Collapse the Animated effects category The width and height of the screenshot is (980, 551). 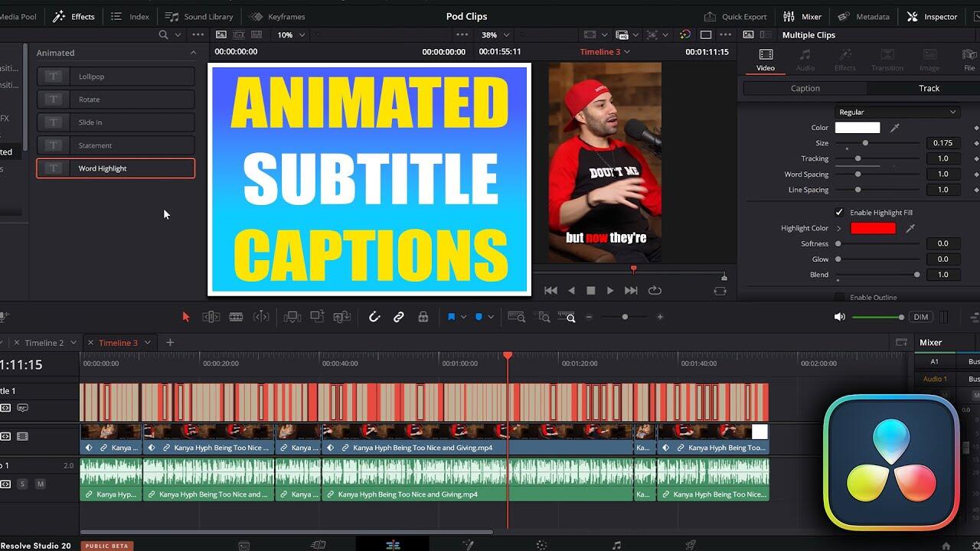[x=193, y=53]
